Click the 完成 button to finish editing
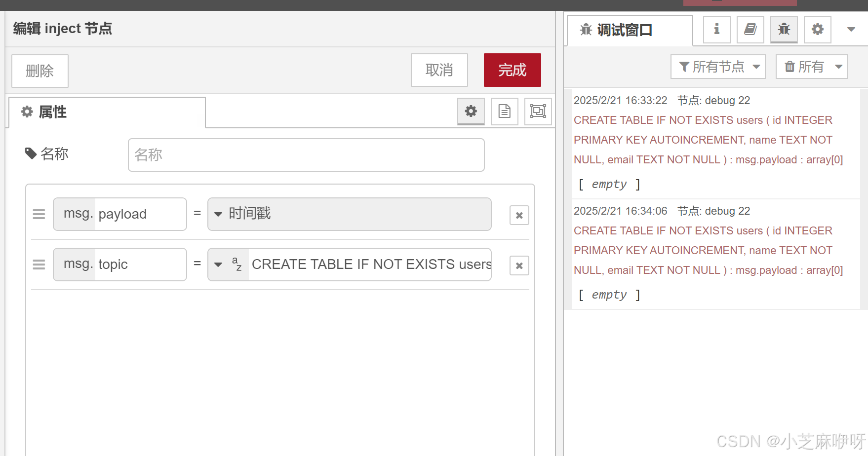This screenshot has width=868, height=456. pyautogui.click(x=512, y=70)
